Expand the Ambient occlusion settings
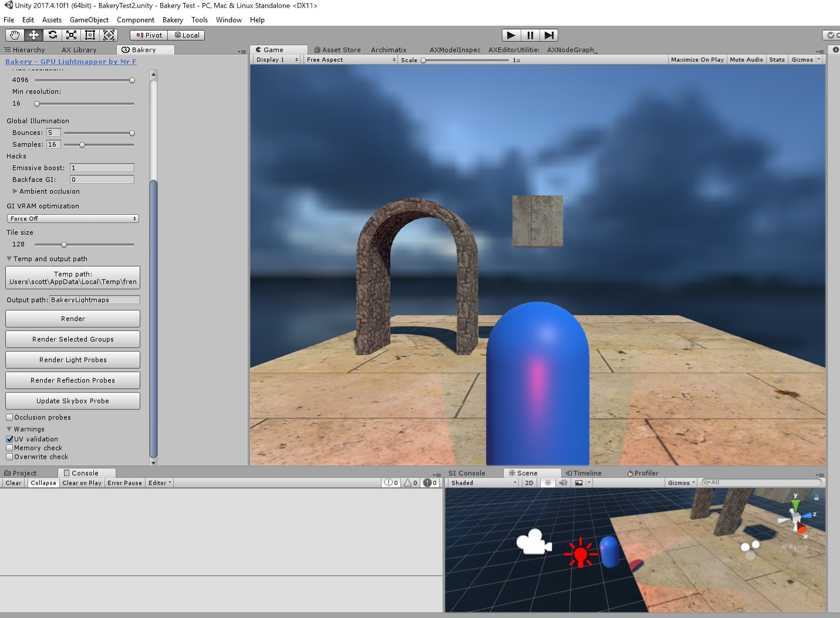The height and width of the screenshot is (618, 840). click(15, 191)
